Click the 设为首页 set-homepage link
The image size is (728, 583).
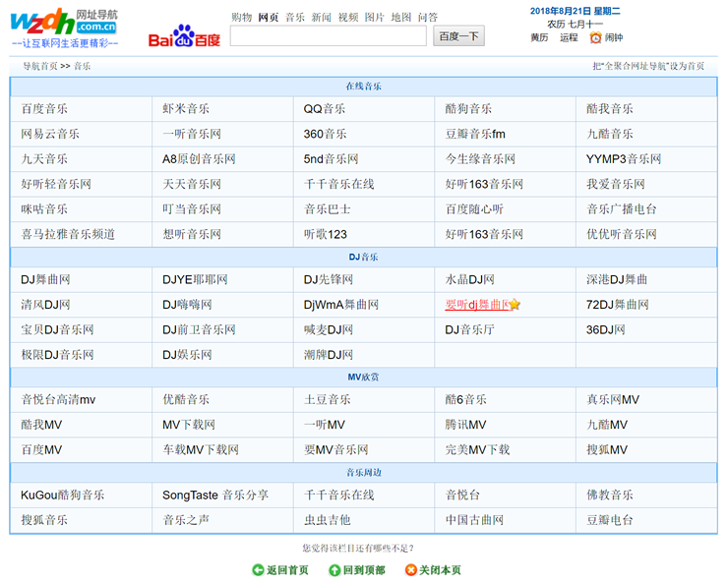pos(648,66)
